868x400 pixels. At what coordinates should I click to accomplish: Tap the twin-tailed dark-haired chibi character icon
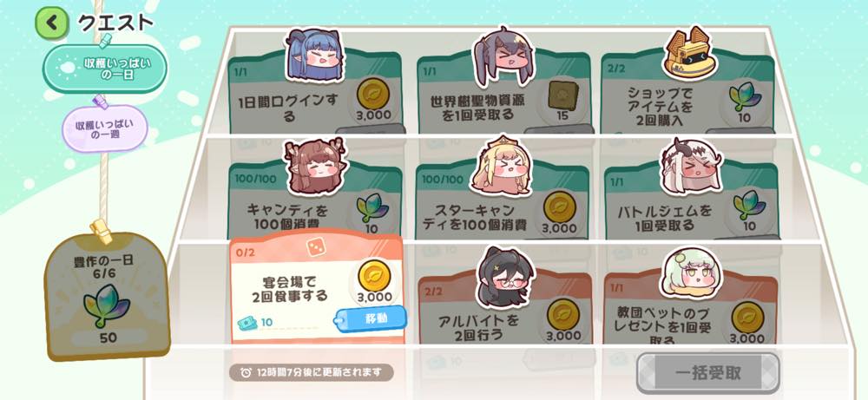(x=503, y=56)
